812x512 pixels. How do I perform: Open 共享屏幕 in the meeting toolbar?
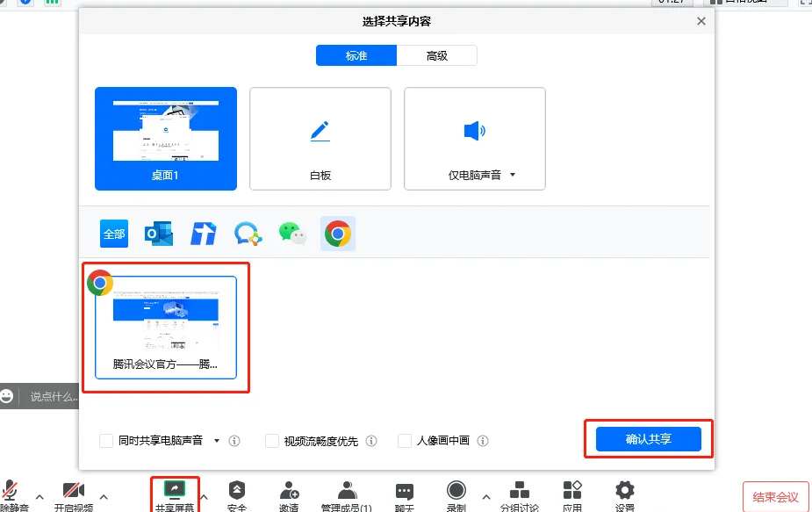tap(175, 494)
